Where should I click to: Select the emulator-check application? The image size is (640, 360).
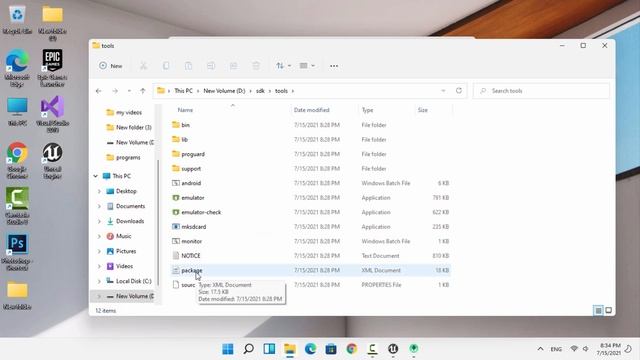(x=310, y=212)
